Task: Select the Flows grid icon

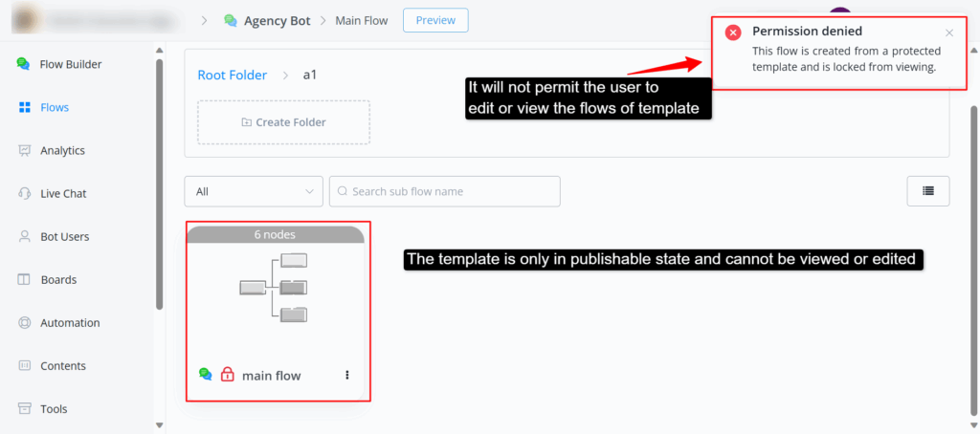Action: [24, 107]
